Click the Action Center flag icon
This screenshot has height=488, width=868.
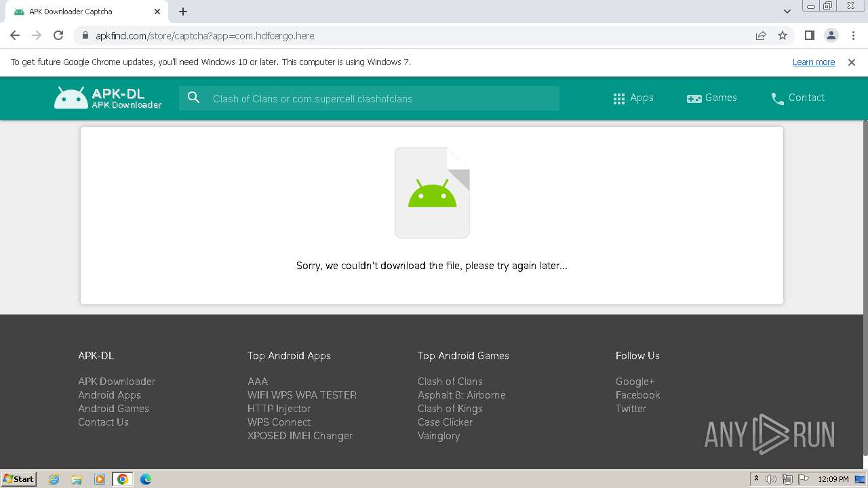[803, 479]
